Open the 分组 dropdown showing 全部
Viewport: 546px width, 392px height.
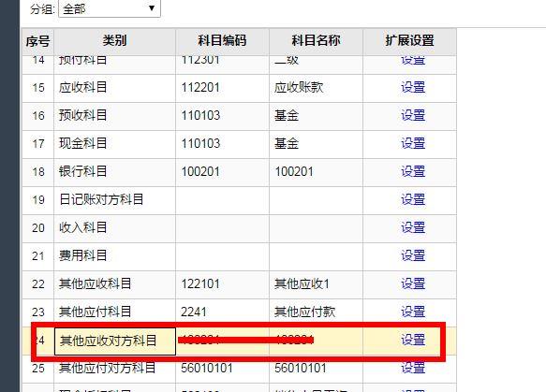[110, 8]
